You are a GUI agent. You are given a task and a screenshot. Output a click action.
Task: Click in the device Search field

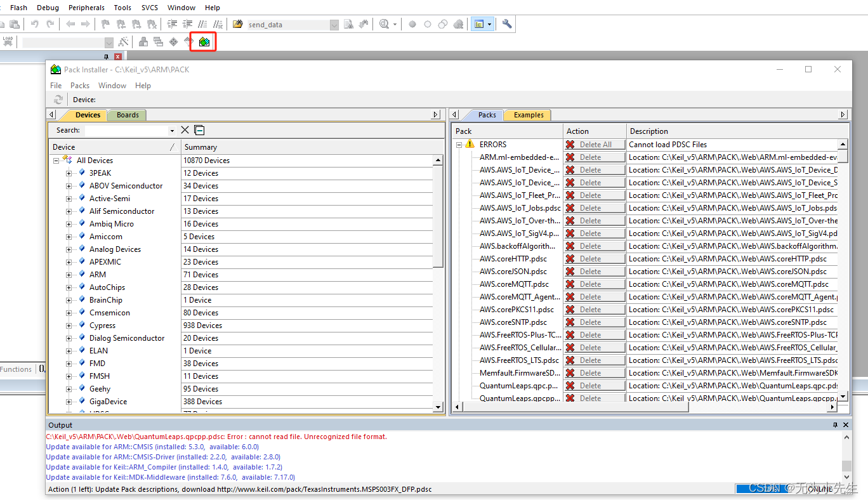pos(126,131)
